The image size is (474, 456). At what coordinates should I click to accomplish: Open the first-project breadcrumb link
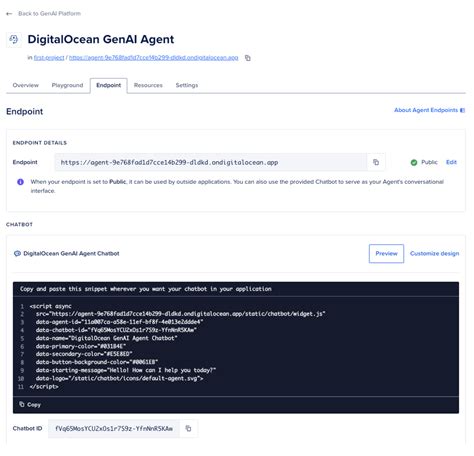click(49, 58)
